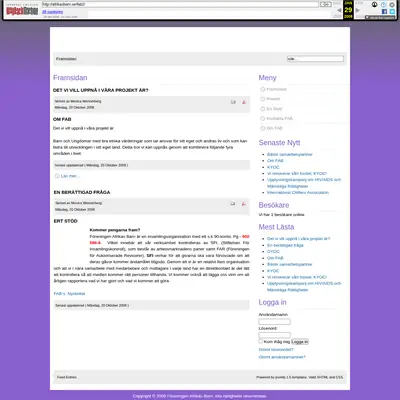Open the Läs mer link under Om FAB
This screenshot has height=400, width=400.
(x=70, y=176)
